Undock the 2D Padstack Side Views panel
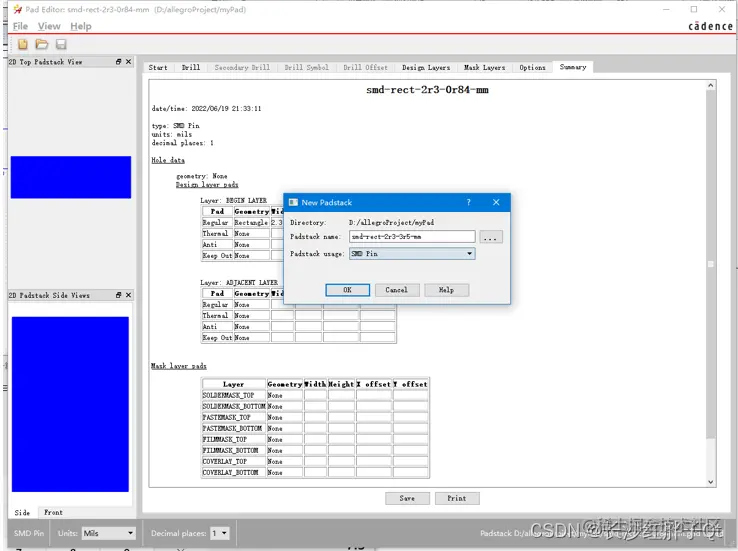738x551 pixels. [119, 295]
